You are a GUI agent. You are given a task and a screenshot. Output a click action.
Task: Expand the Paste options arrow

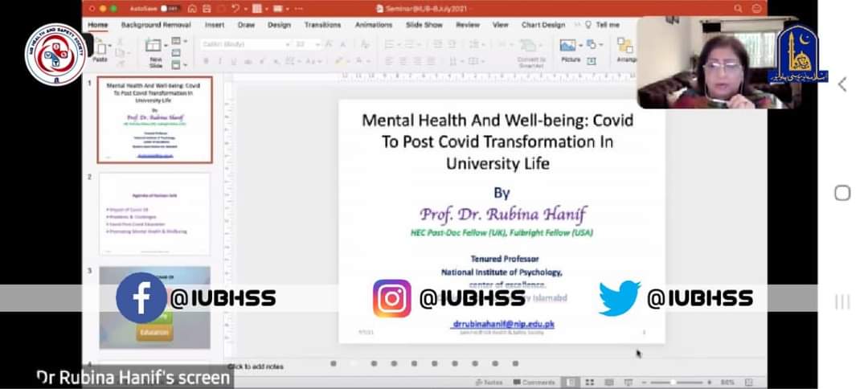[109, 45]
